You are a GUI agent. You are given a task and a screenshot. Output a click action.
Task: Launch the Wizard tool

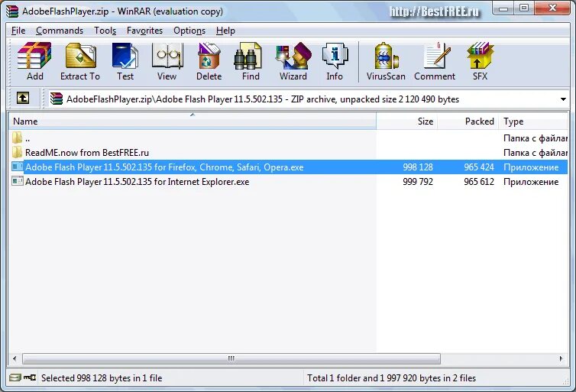click(293, 61)
